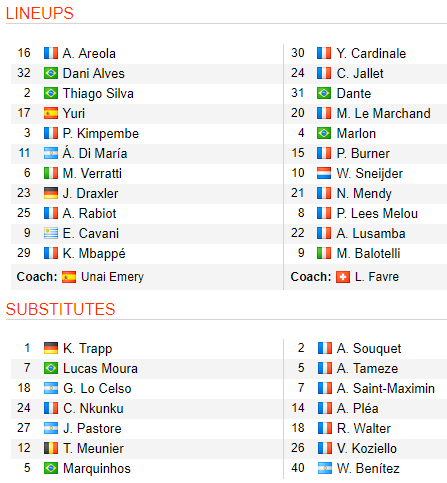Screen dimensions: 447x483
Task: Click Spain flag next to Yuri
Action: coord(51,113)
